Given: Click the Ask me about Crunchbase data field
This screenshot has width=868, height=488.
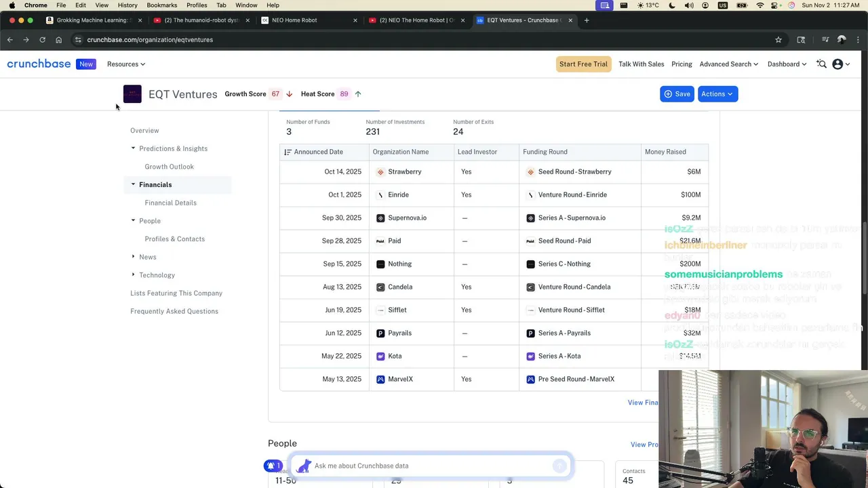Looking at the screenshot, I should click(x=431, y=466).
